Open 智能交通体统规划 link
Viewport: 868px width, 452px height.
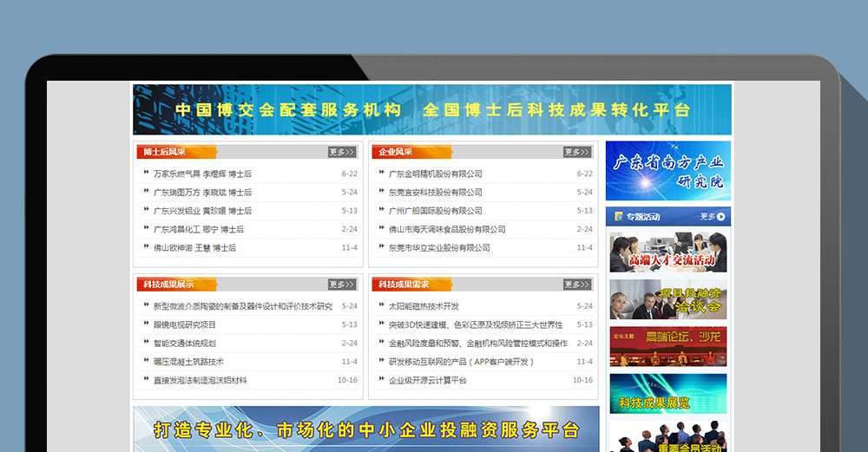[x=185, y=344]
